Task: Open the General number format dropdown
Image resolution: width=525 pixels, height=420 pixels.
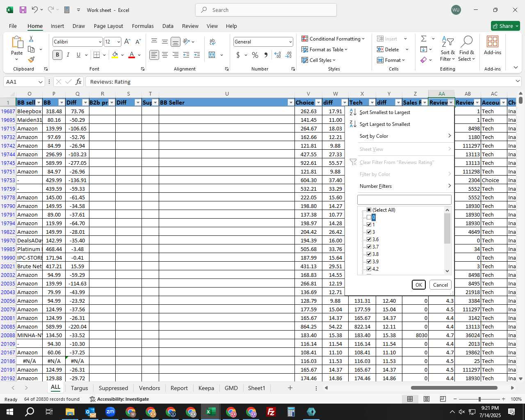Action: [x=290, y=42]
